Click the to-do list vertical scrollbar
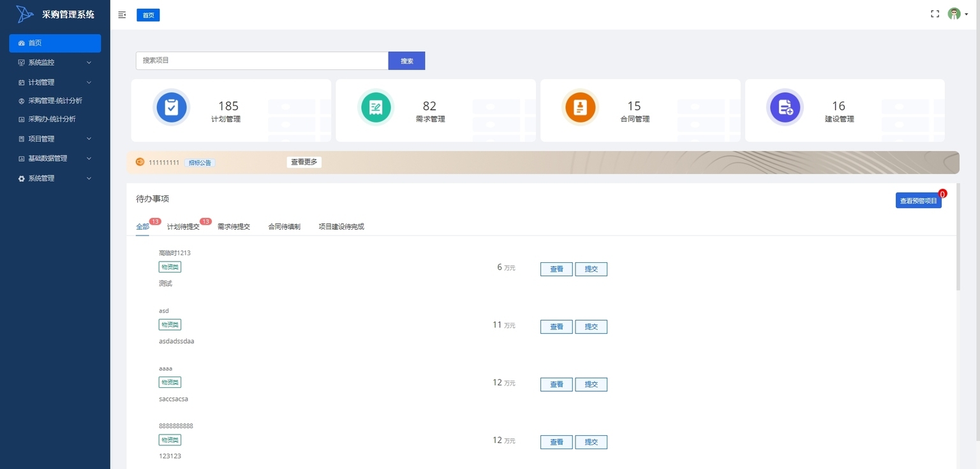The width and height of the screenshot is (980, 469). click(958, 237)
